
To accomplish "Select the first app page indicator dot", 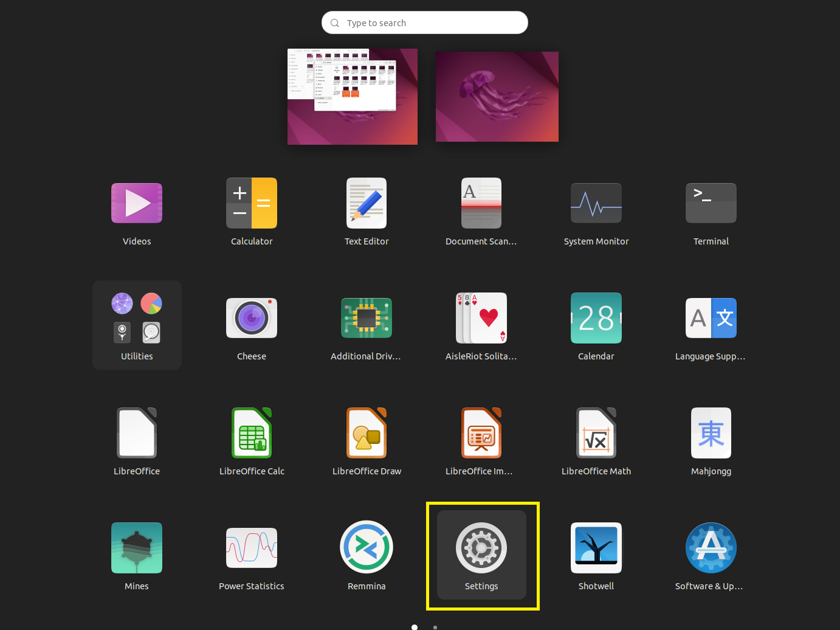I will click(415, 627).
